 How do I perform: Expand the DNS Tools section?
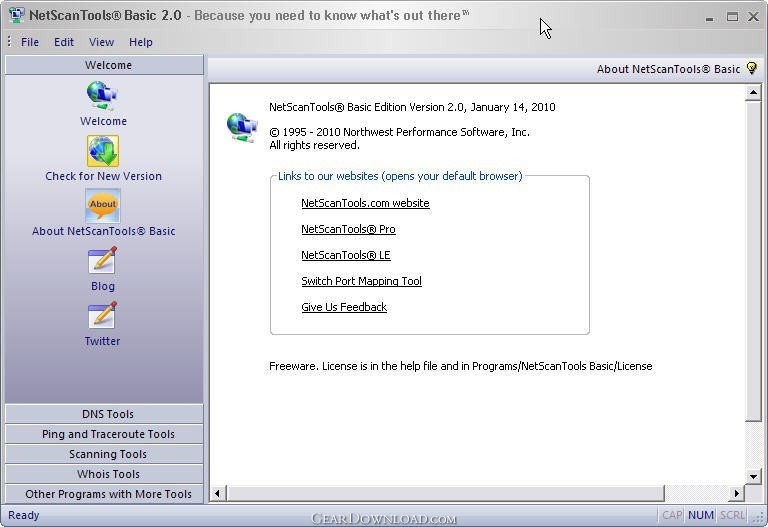(x=104, y=414)
